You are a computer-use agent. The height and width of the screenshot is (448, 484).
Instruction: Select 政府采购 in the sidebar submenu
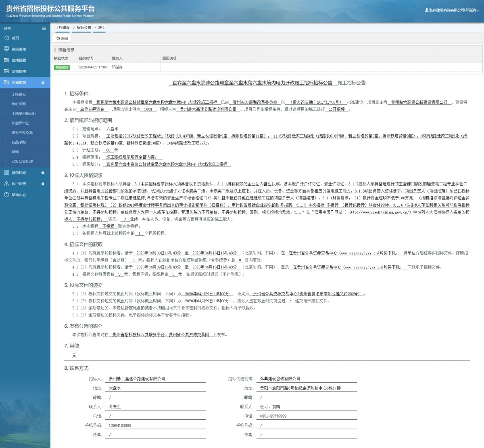click(x=19, y=104)
